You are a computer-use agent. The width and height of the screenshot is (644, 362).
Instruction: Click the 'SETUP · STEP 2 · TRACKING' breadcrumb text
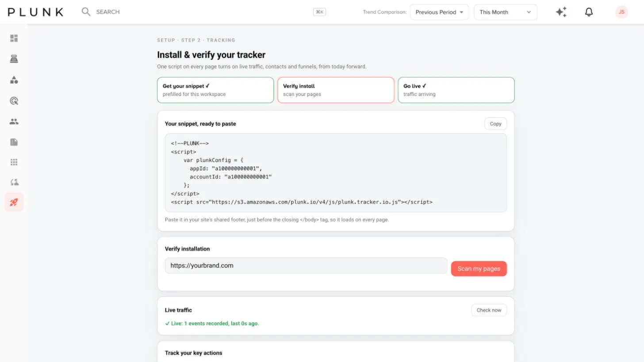[196, 40]
